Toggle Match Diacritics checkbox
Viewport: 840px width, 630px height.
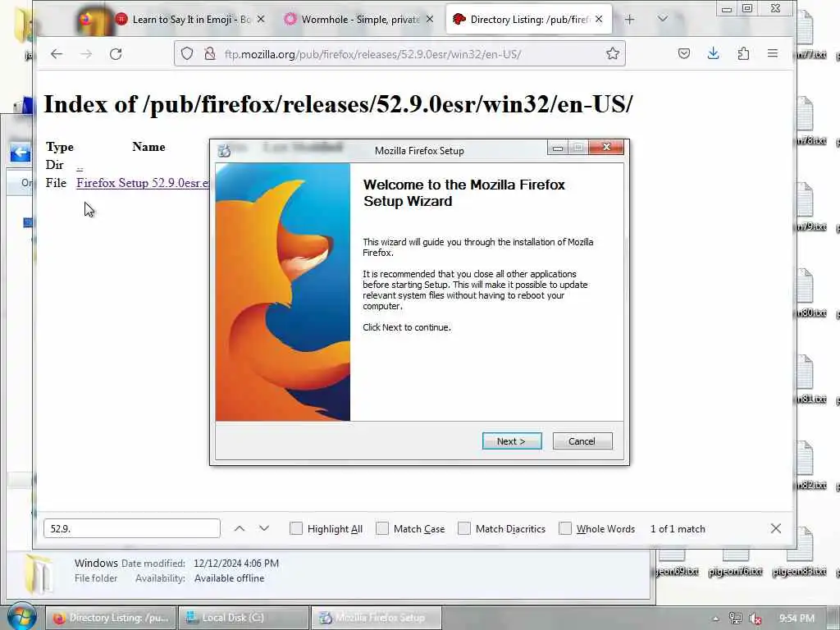(x=464, y=528)
